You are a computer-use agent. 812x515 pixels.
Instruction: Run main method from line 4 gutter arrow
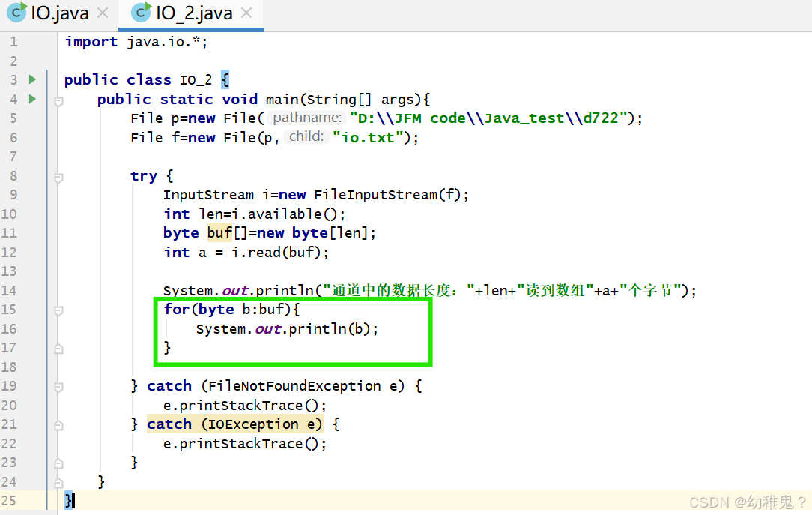pos(33,99)
